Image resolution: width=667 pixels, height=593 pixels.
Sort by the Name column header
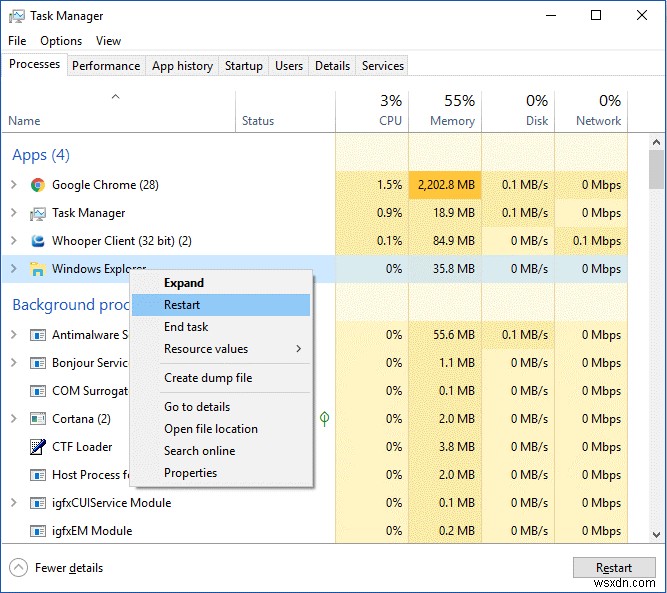118,111
